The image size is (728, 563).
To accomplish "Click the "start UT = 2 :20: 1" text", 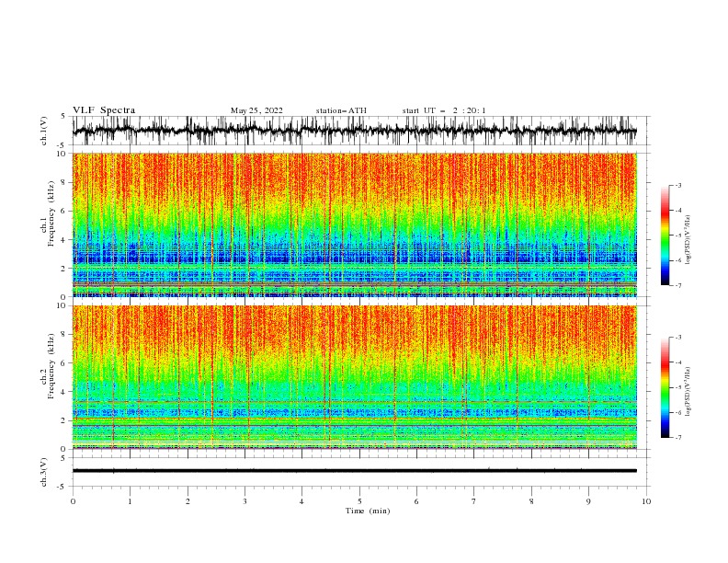I will point(444,110).
